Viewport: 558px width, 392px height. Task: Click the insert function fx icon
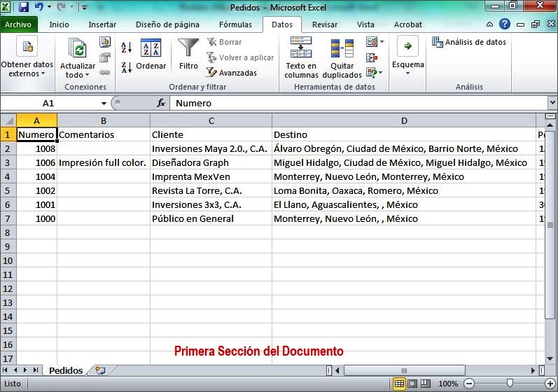[161, 103]
